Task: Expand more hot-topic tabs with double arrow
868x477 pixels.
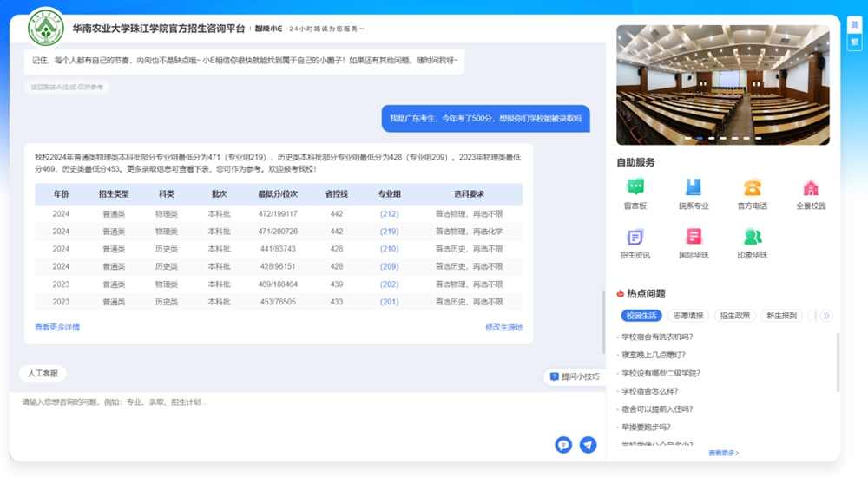Action: pyautogui.click(x=826, y=316)
